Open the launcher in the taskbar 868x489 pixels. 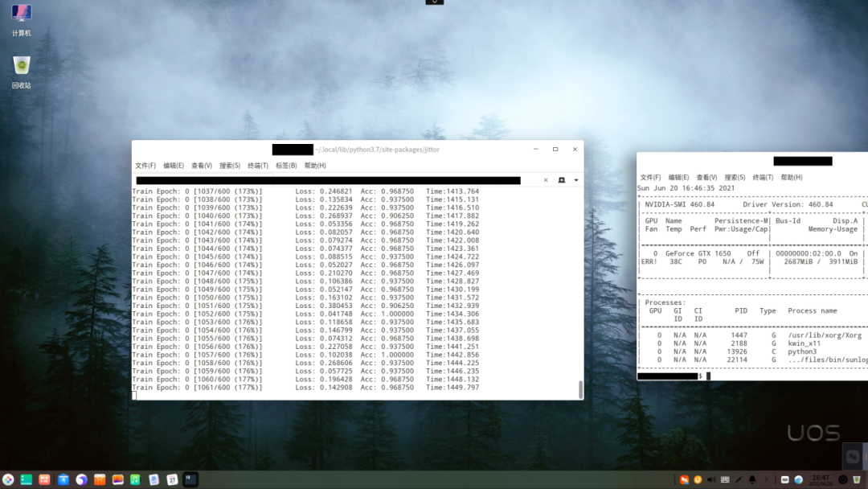[x=8, y=479]
